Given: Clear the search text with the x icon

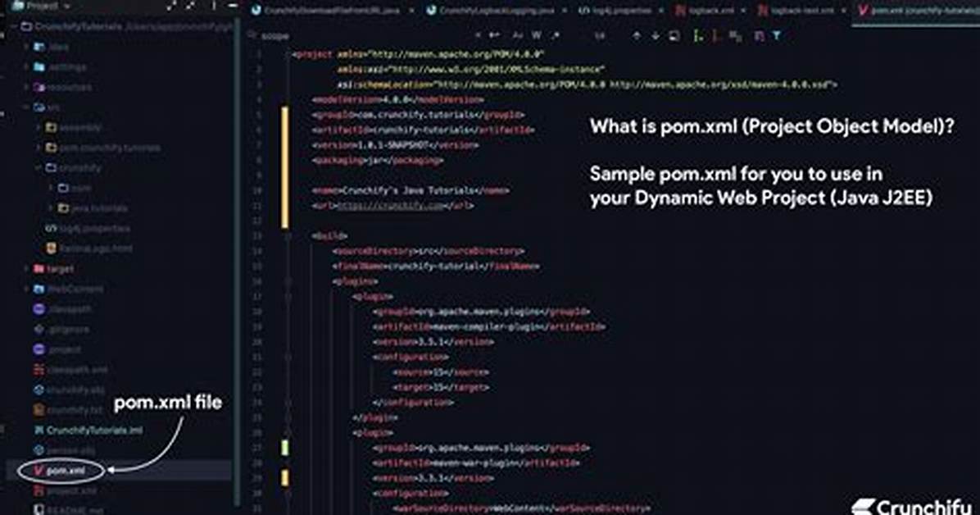Looking at the screenshot, I should pyautogui.click(x=478, y=35).
